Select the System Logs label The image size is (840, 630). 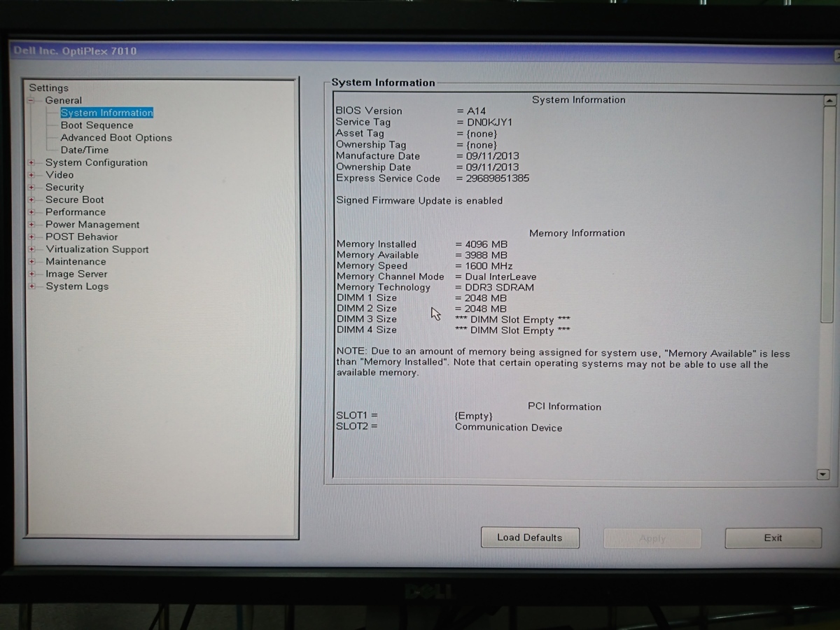coord(77,286)
